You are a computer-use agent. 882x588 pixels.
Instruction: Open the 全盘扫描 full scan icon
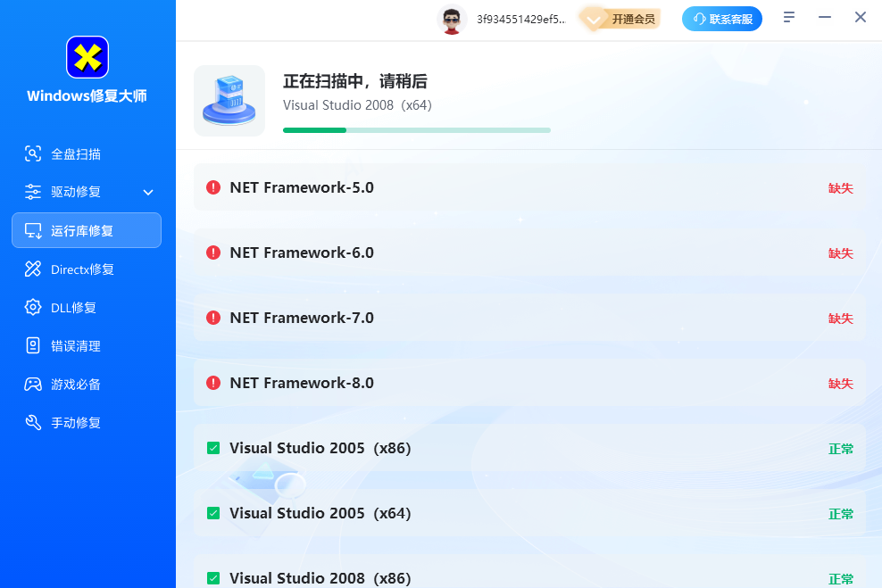(x=33, y=153)
